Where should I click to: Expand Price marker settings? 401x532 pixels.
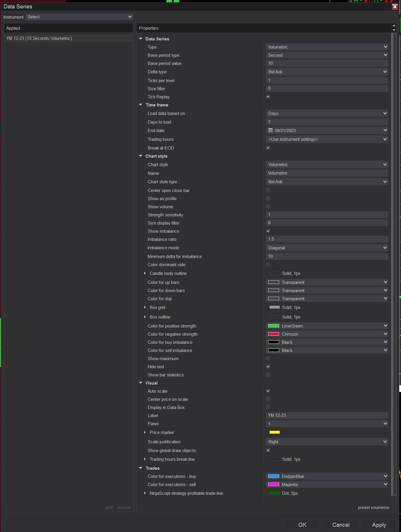click(x=145, y=432)
